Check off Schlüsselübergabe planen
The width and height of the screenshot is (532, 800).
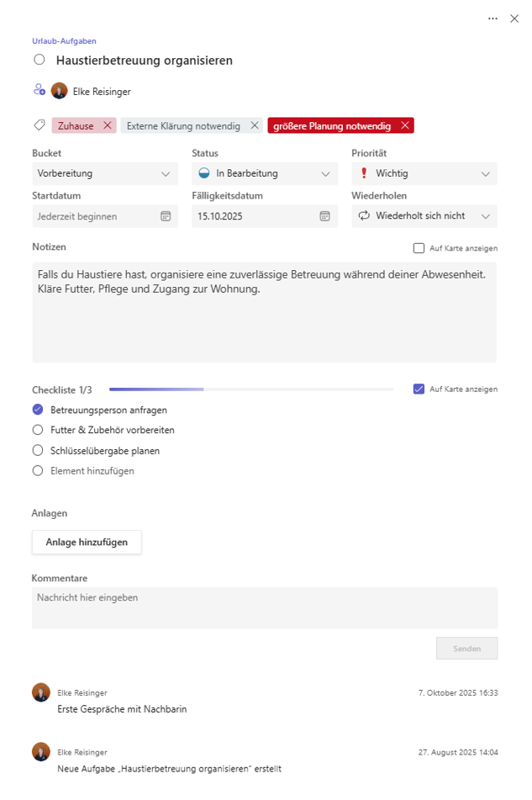tap(37, 451)
